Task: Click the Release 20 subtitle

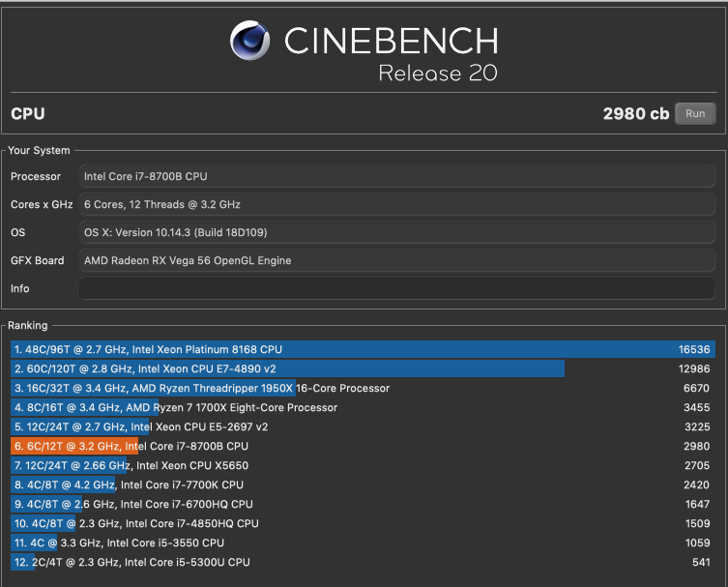Action: pyautogui.click(x=438, y=73)
